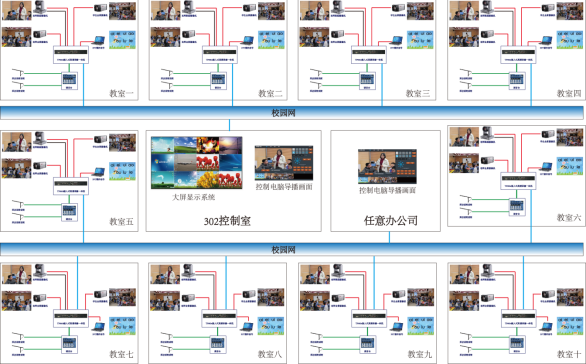This screenshot has height=364, width=586.
Task: Click the upper 校园网 network bar
Action: (292, 112)
